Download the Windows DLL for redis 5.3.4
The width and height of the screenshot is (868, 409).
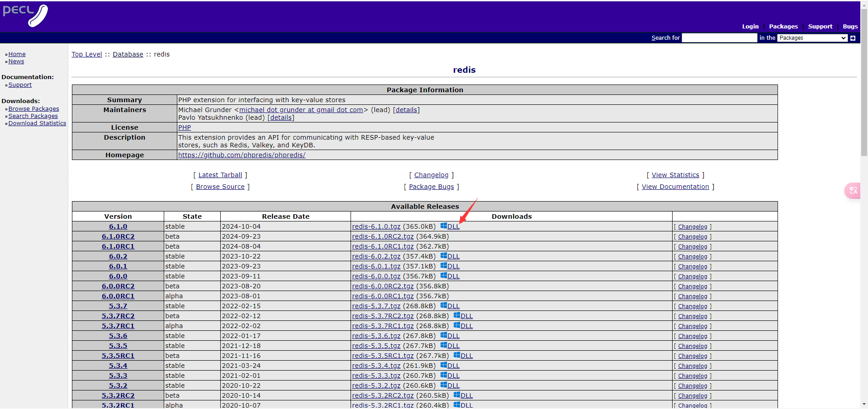[x=453, y=366]
